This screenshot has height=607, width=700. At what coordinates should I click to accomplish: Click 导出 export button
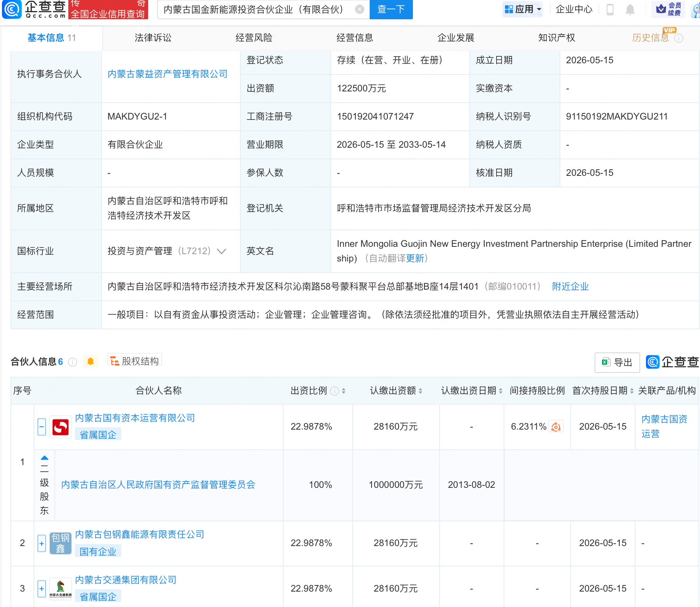click(x=617, y=363)
